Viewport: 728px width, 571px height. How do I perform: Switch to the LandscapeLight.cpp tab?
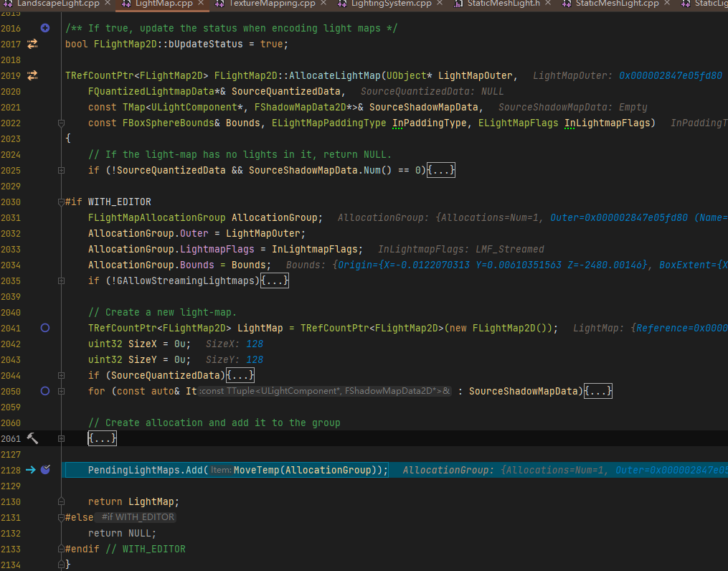point(58,4)
